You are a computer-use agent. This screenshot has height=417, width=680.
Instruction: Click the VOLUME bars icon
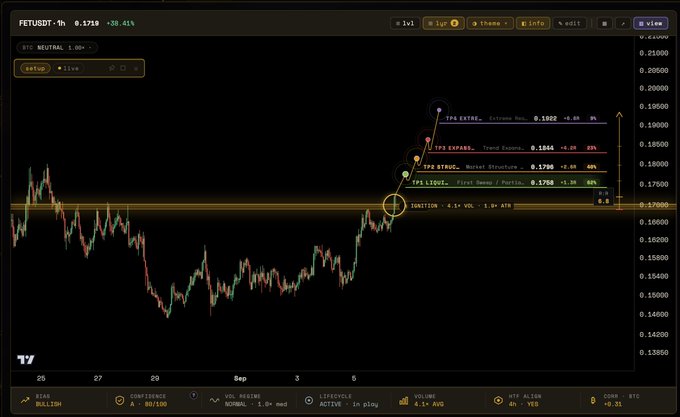point(403,401)
